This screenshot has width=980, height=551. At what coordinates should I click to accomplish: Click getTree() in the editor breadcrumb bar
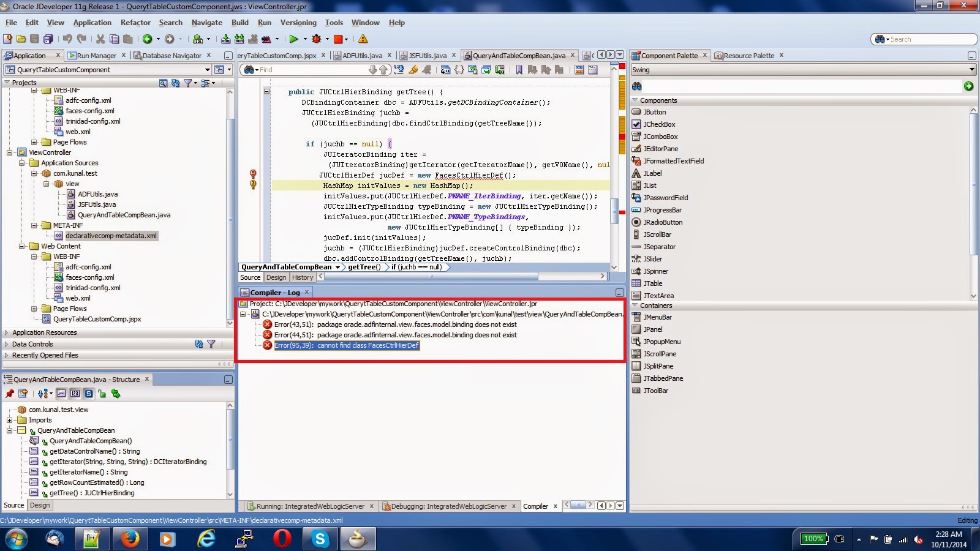(x=364, y=267)
